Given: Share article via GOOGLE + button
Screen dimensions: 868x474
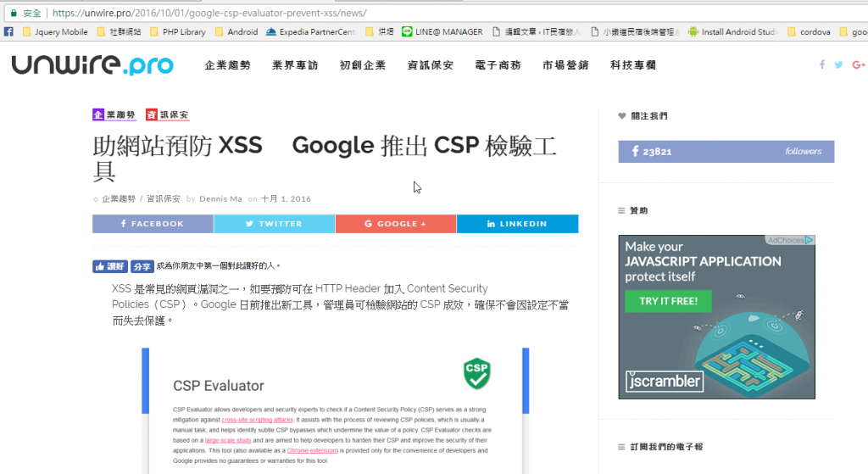Looking at the screenshot, I should pos(396,224).
